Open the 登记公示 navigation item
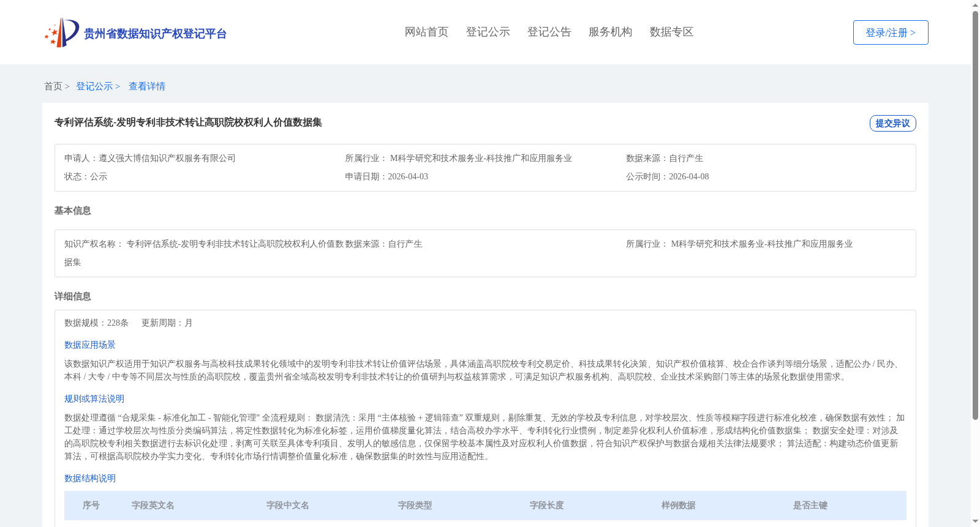The image size is (980, 527). 488,32
